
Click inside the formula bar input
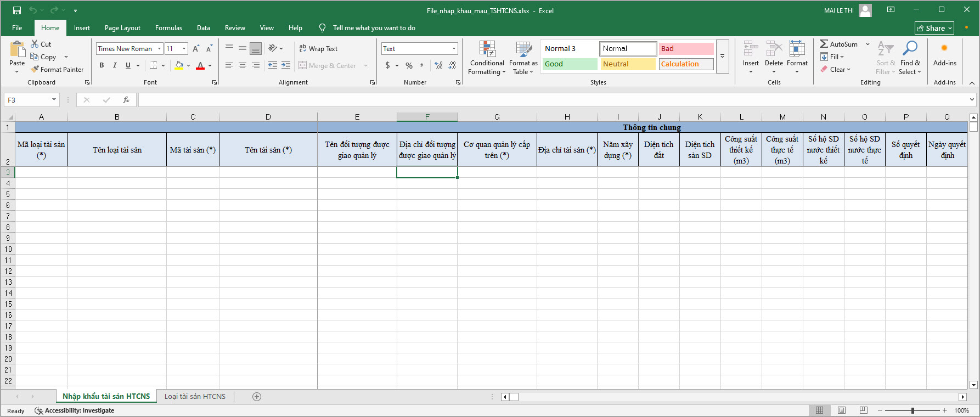tap(549, 100)
